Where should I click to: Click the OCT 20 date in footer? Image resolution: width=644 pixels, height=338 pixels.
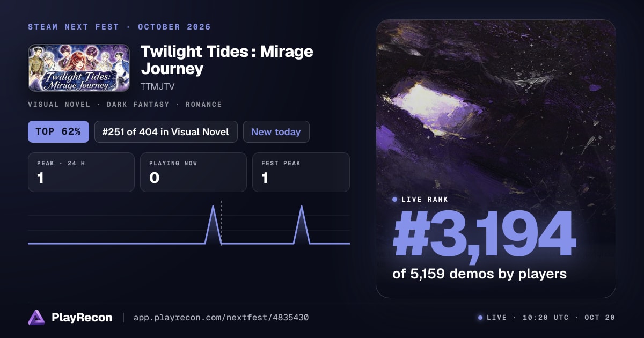[x=600, y=318]
